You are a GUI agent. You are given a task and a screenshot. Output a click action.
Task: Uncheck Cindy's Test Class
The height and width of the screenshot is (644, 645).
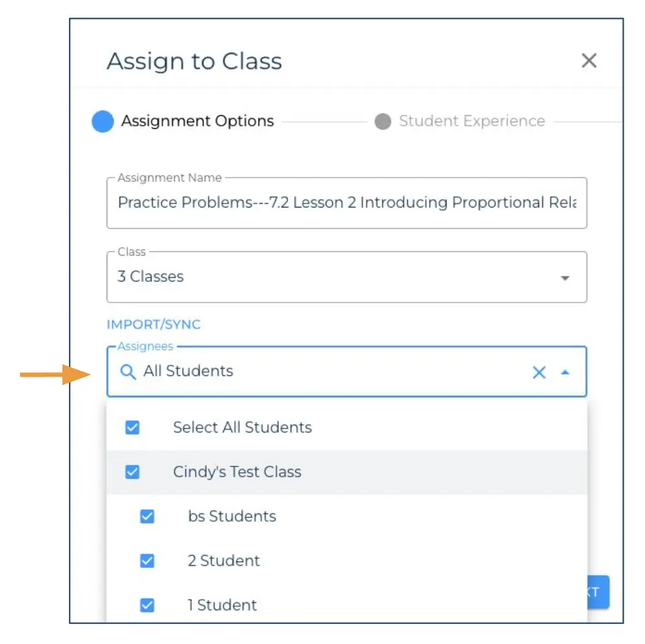tap(133, 472)
